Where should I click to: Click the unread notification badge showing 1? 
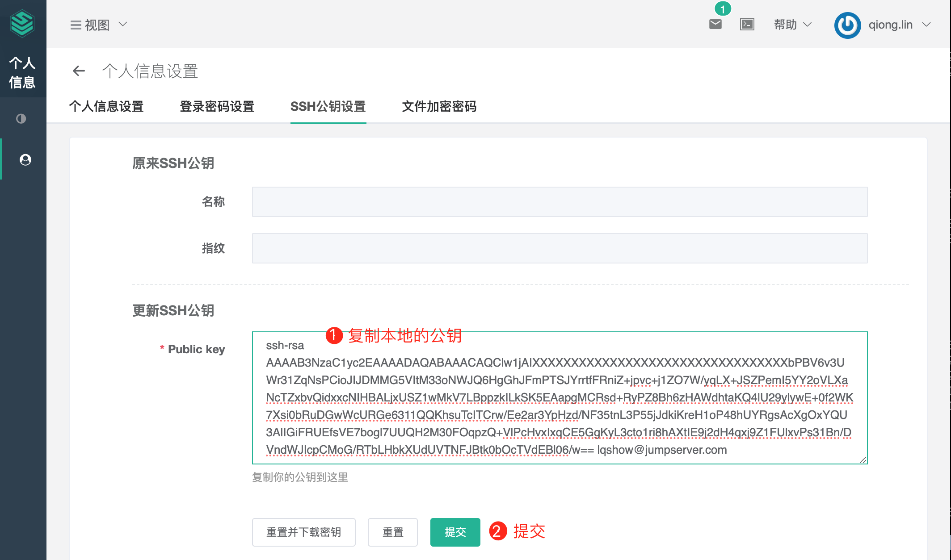click(x=723, y=8)
